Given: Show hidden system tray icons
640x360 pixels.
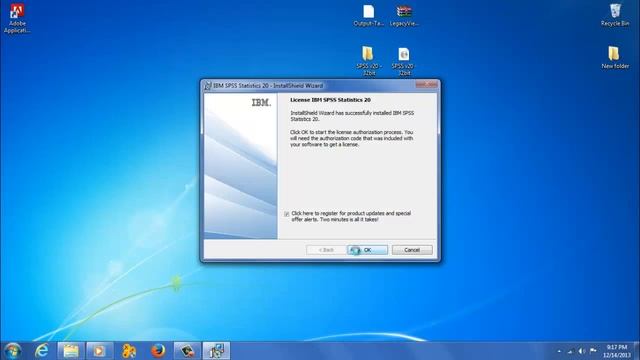Looking at the screenshot, I should pos(559,351).
